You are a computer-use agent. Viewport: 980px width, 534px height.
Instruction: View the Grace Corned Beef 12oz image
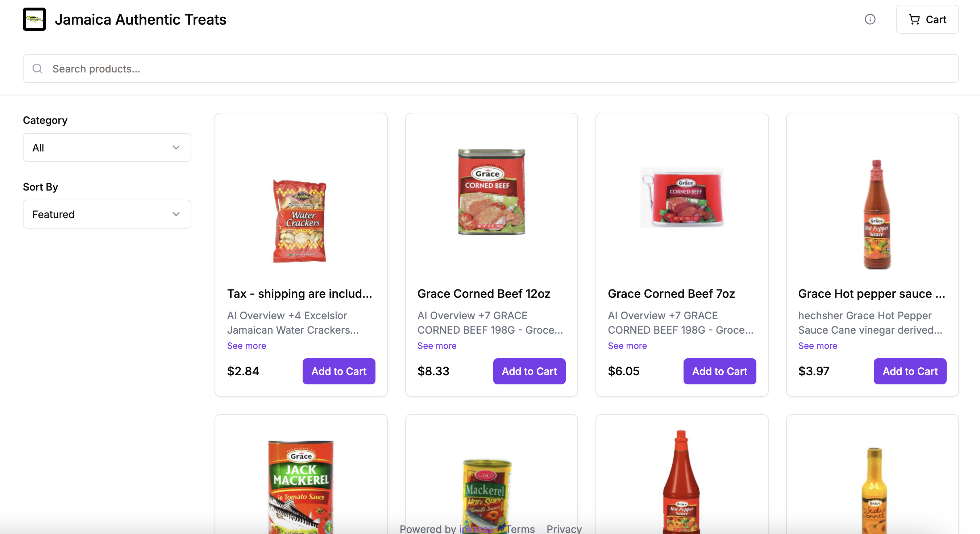click(x=491, y=192)
